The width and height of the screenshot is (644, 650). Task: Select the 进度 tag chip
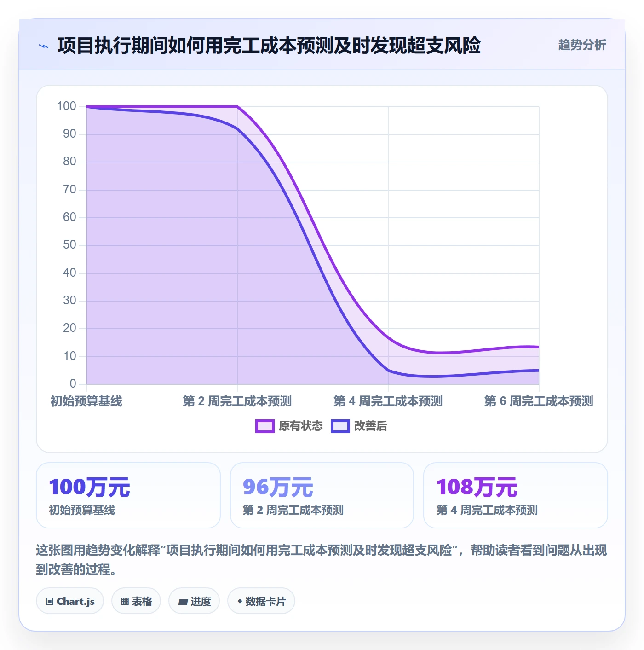[194, 601]
